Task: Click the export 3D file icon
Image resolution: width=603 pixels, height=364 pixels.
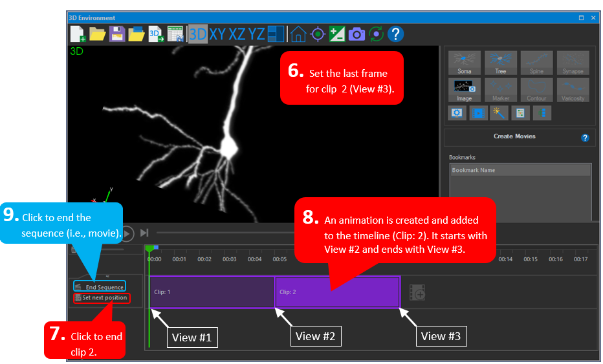Action: coord(156,34)
